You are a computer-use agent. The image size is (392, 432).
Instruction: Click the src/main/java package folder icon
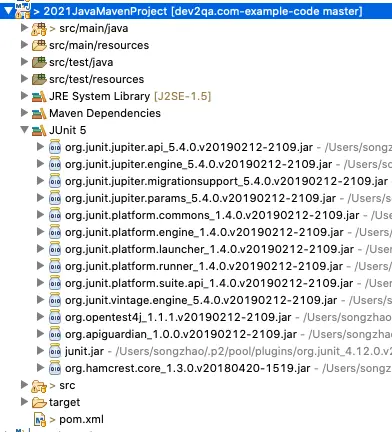pyautogui.click(x=39, y=29)
